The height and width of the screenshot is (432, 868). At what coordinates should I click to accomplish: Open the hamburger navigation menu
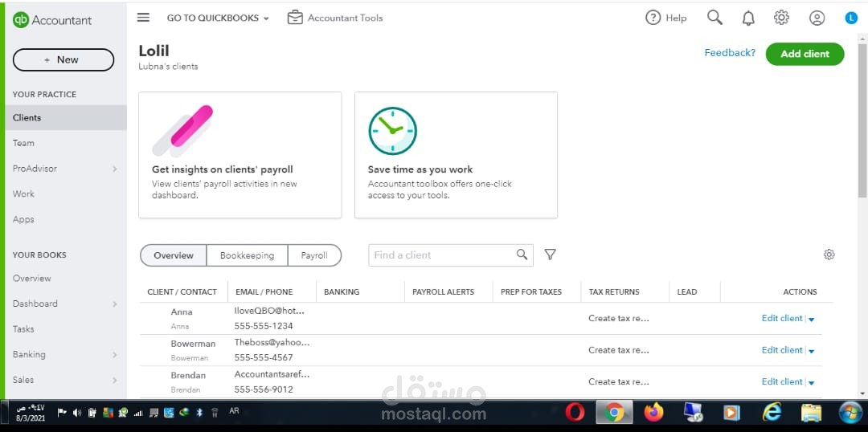(143, 18)
